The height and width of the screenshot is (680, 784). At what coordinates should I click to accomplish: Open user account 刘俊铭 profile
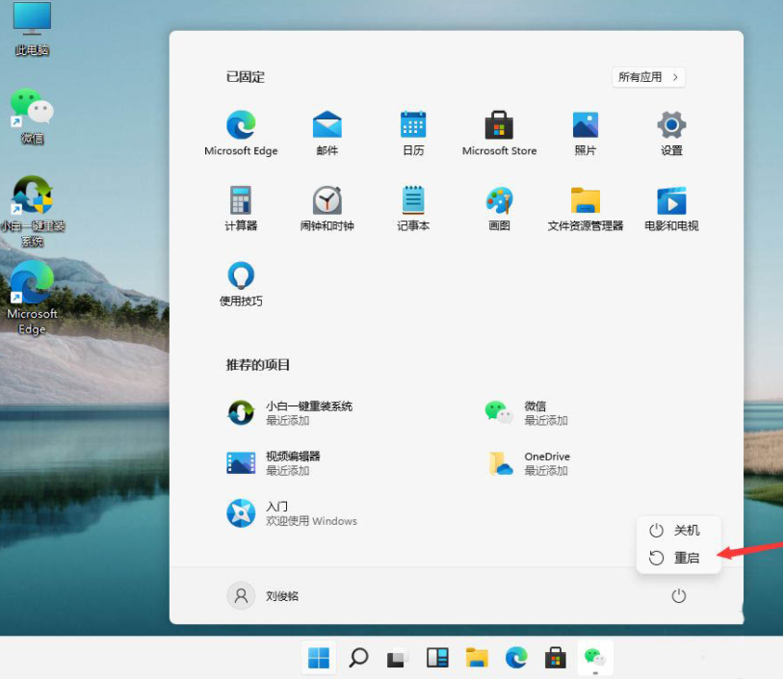tap(264, 596)
